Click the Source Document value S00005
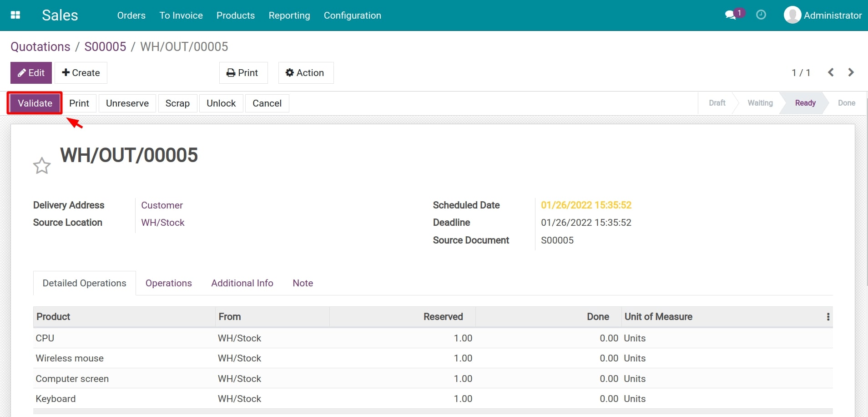This screenshot has width=868, height=417. 557,240
